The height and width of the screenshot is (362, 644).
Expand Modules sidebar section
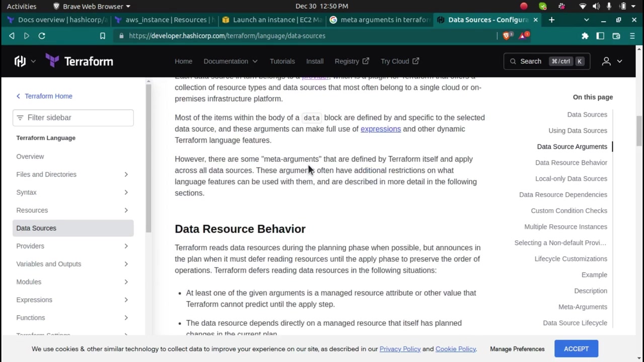pyautogui.click(x=126, y=282)
